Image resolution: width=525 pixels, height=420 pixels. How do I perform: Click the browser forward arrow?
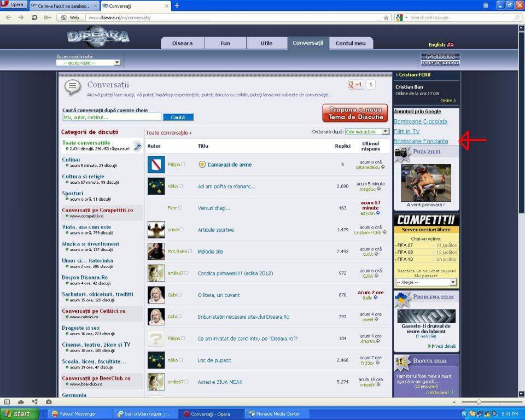point(21,17)
